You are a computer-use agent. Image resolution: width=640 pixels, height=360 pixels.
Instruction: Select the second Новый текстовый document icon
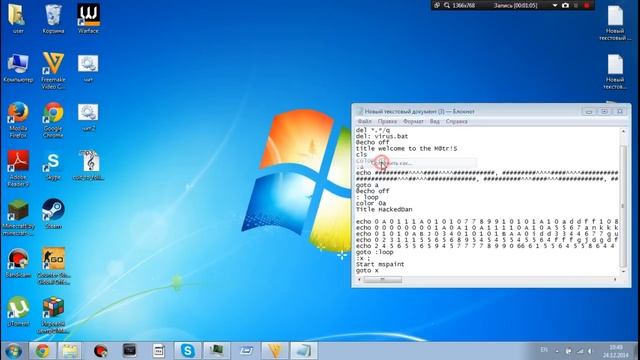pyautogui.click(x=615, y=71)
